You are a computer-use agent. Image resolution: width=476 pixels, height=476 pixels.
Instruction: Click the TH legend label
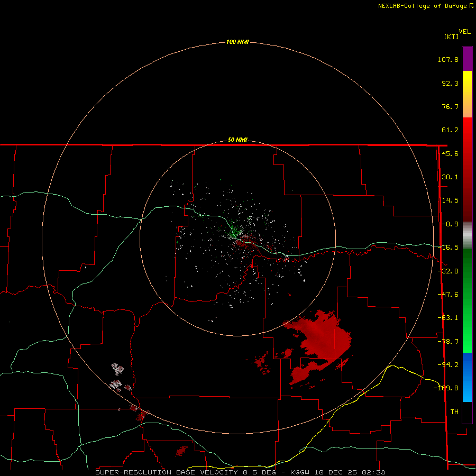tap(454, 412)
